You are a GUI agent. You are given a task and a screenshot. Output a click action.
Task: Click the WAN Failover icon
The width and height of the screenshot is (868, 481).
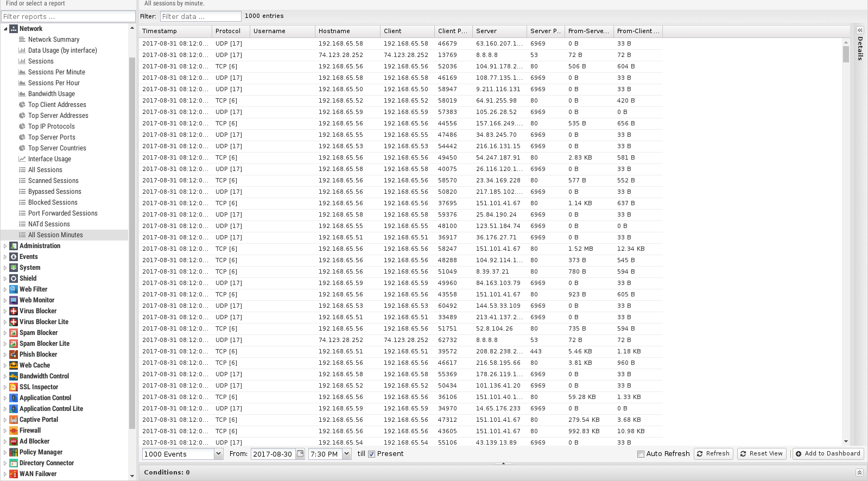(x=14, y=474)
